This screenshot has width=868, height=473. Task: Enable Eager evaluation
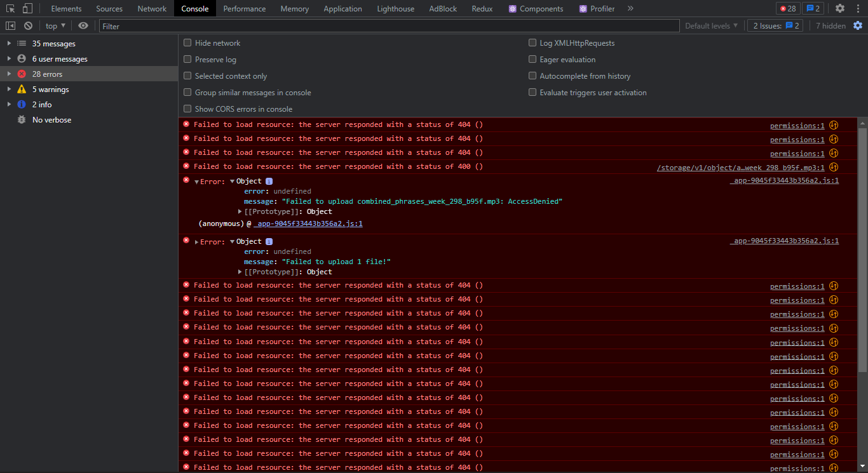click(x=532, y=59)
